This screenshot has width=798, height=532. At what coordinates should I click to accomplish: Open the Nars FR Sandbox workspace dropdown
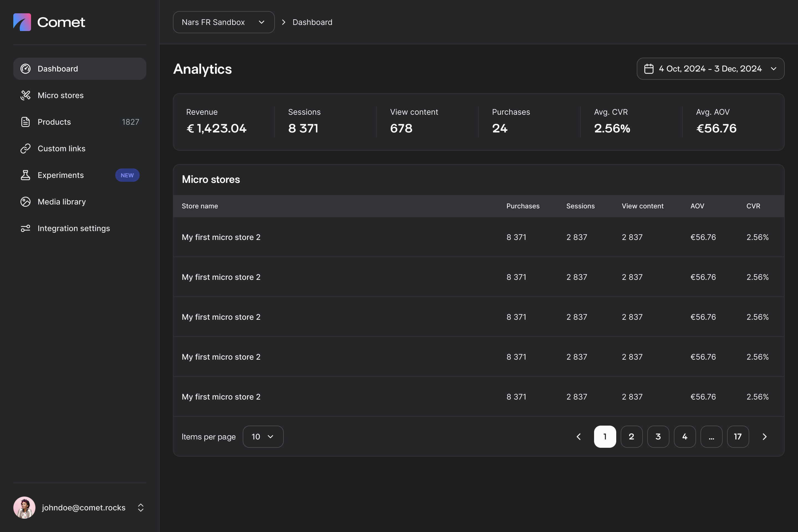(224, 22)
